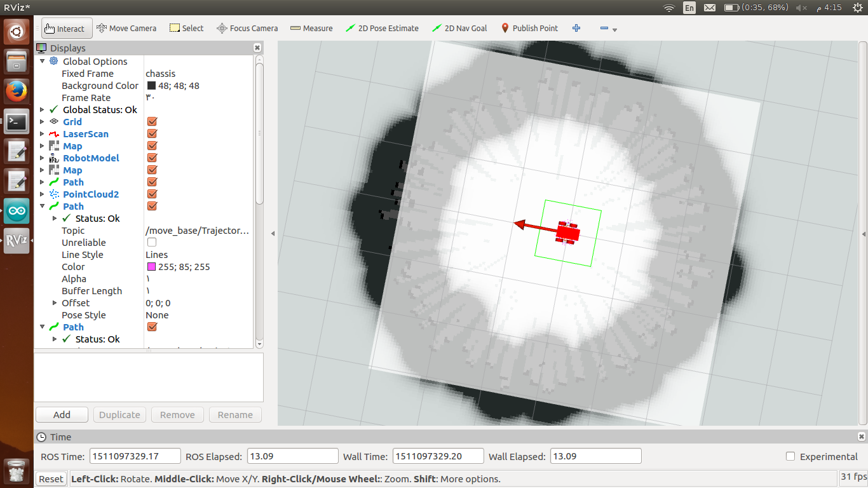The width and height of the screenshot is (868, 488).
Task: Click the Fixed Frame value chassis
Action: point(161,73)
